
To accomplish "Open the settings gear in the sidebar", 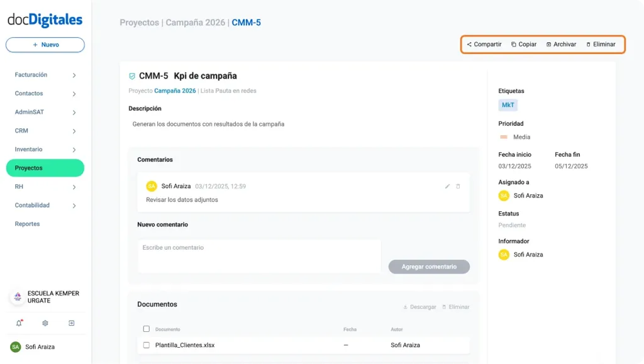I will [x=45, y=323].
